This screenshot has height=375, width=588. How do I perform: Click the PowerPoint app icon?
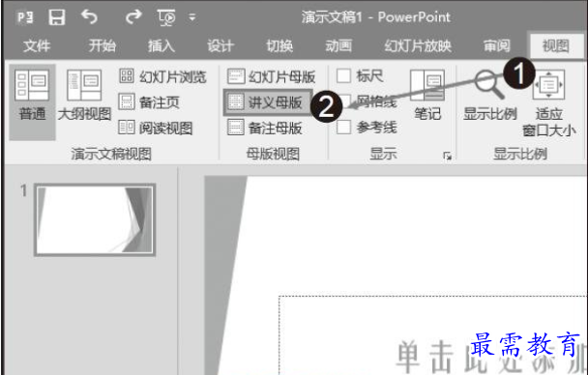(25, 17)
